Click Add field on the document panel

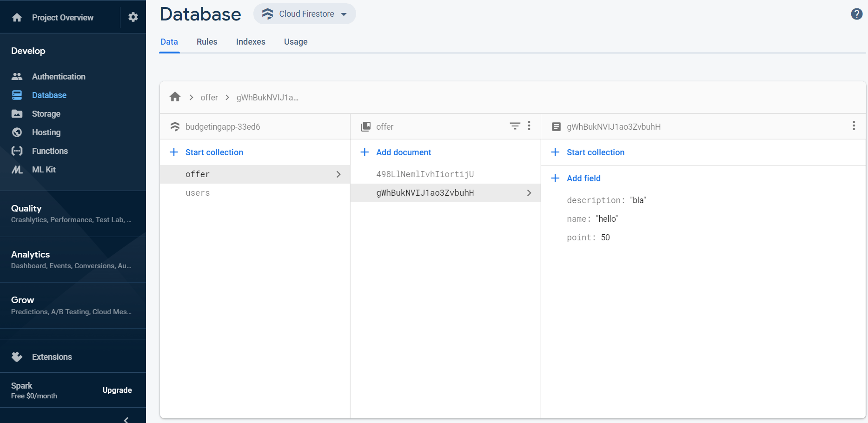[x=583, y=178]
